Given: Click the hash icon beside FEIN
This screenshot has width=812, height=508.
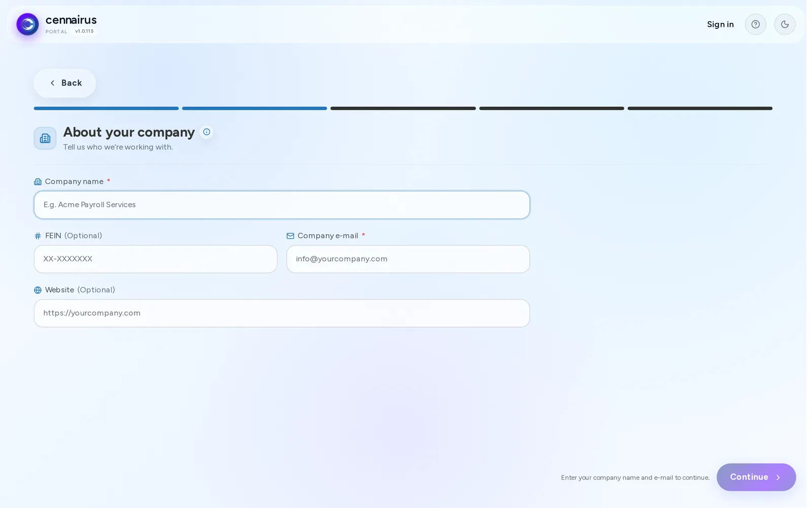Looking at the screenshot, I should (38, 236).
